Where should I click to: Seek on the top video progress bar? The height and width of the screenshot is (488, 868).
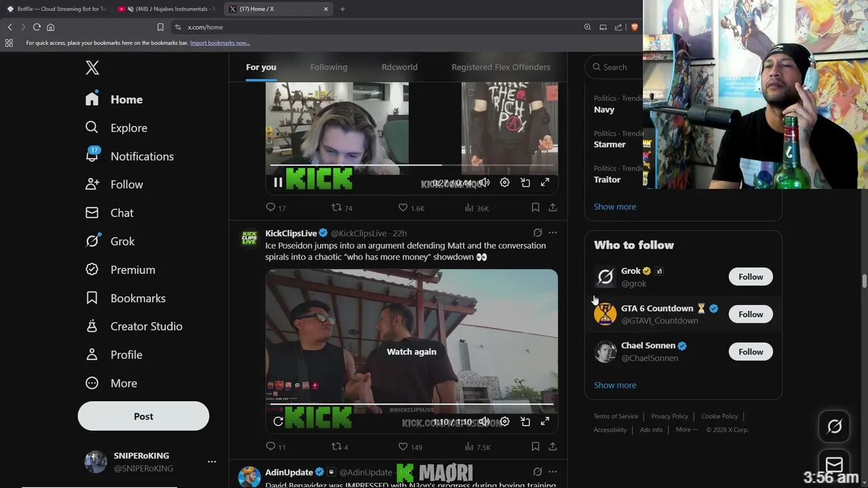412,165
